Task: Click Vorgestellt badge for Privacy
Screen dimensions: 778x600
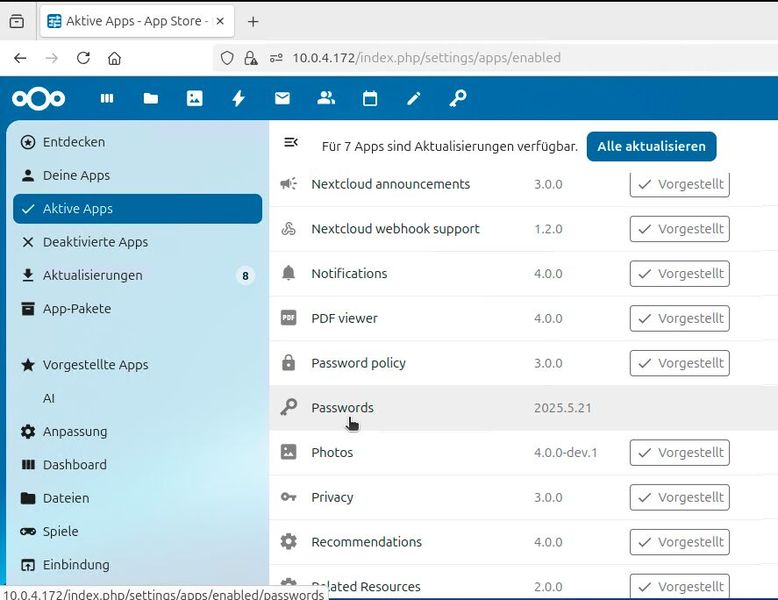Action: (x=680, y=497)
